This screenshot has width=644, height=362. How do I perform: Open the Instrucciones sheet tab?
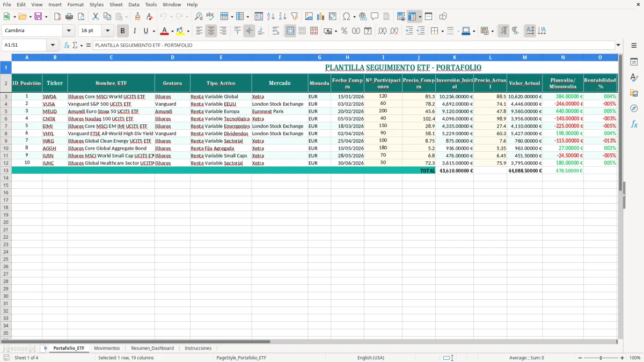198,348
